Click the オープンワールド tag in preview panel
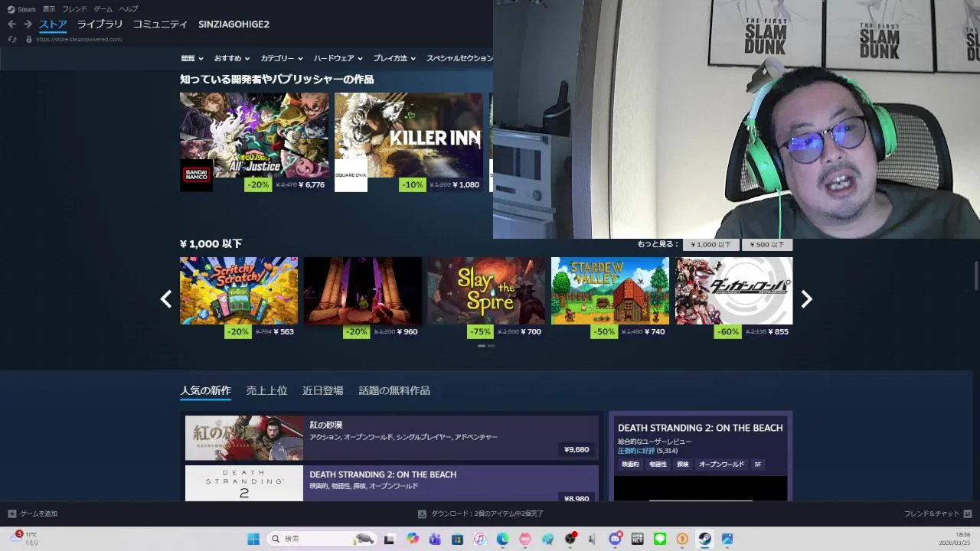This screenshot has width=980, height=551. click(x=721, y=465)
